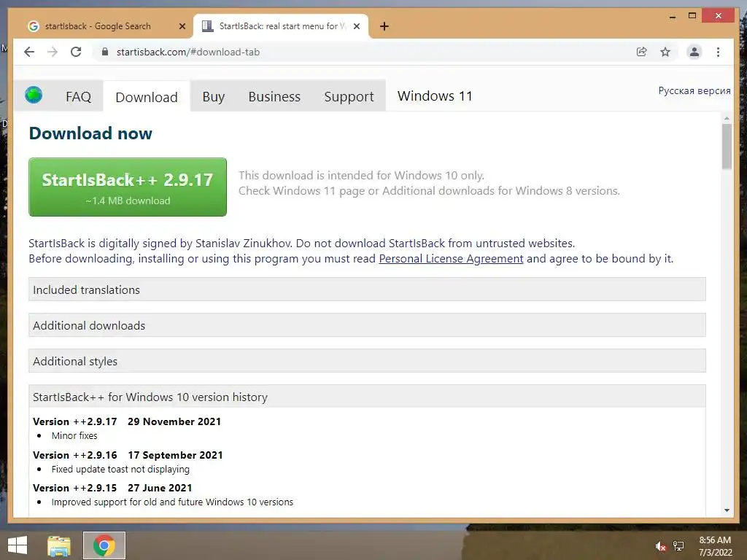Click the network tray icon
The width and height of the screenshot is (747, 560).
[678, 546]
